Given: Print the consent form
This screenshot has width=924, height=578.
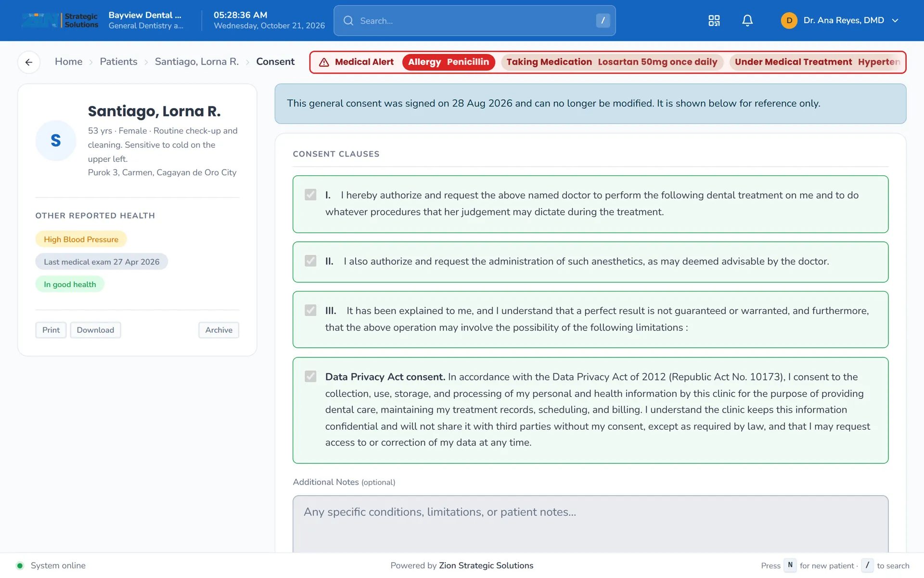Looking at the screenshot, I should pyautogui.click(x=51, y=330).
